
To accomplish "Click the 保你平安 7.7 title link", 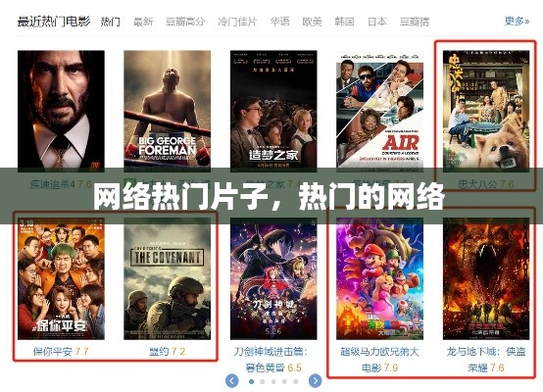I will point(61,352).
